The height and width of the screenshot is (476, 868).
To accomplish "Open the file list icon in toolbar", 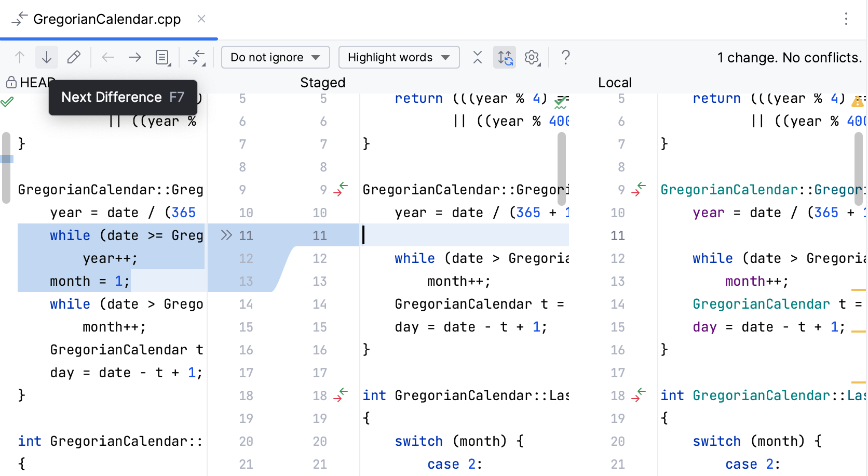I will 163,57.
